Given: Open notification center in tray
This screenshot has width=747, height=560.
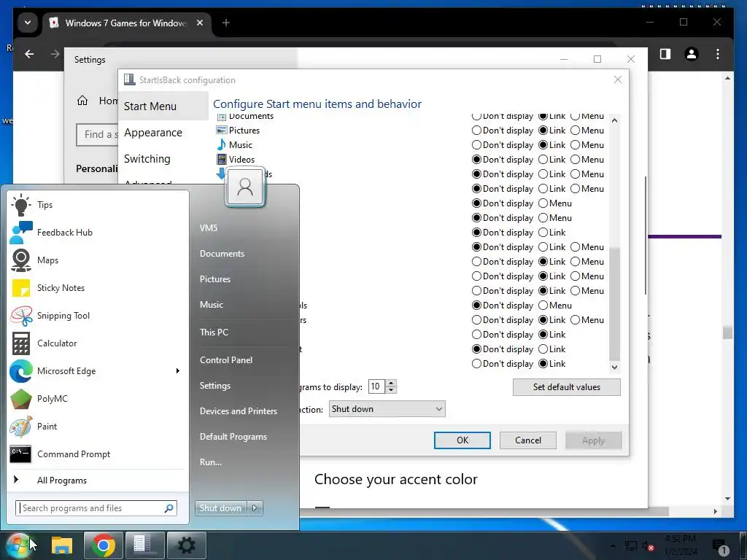Looking at the screenshot, I should (x=719, y=547).
